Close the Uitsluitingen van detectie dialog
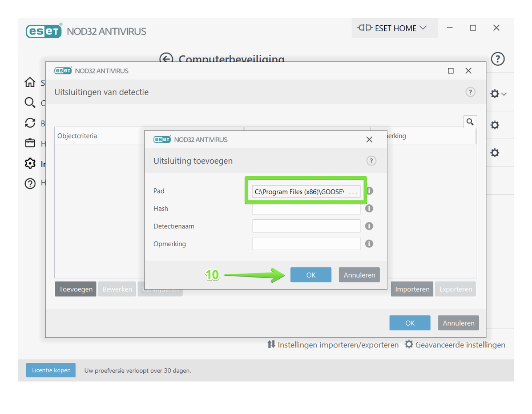532x414 pixels. (x=468, y=71)
